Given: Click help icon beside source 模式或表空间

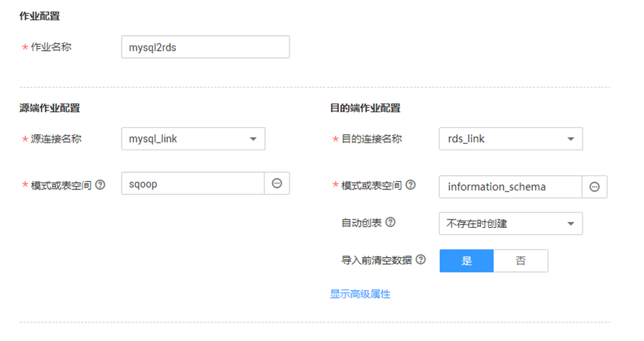Looking at the screenshot, I should tap(100, 185).
